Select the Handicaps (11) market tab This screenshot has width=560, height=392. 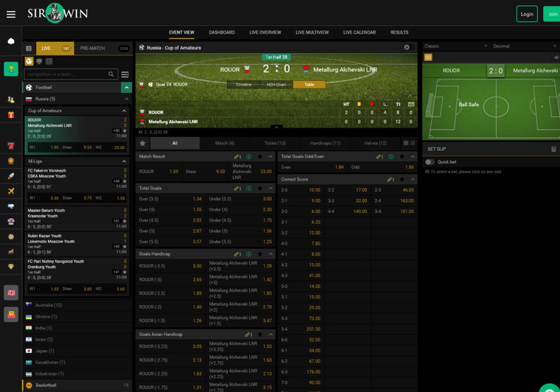325,143
